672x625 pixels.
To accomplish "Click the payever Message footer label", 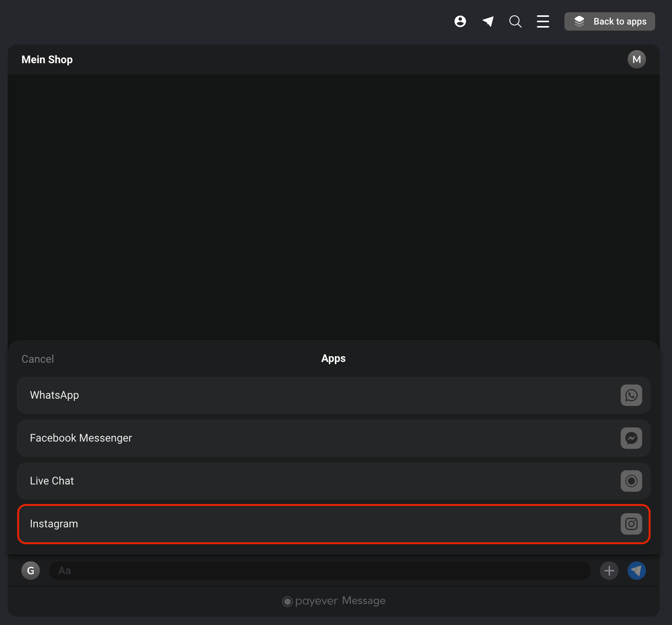I will coord(334,601).
